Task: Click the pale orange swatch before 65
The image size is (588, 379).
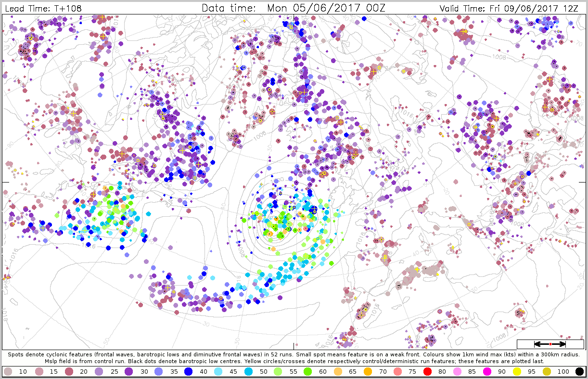Action: pos(337,371)
